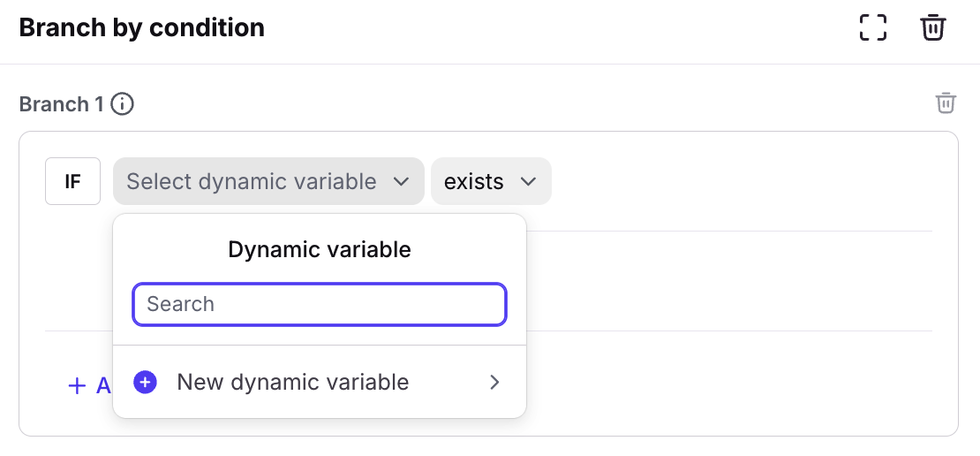
Task: Open the Select dynamic variable dropdown
Action: point(268,181)
